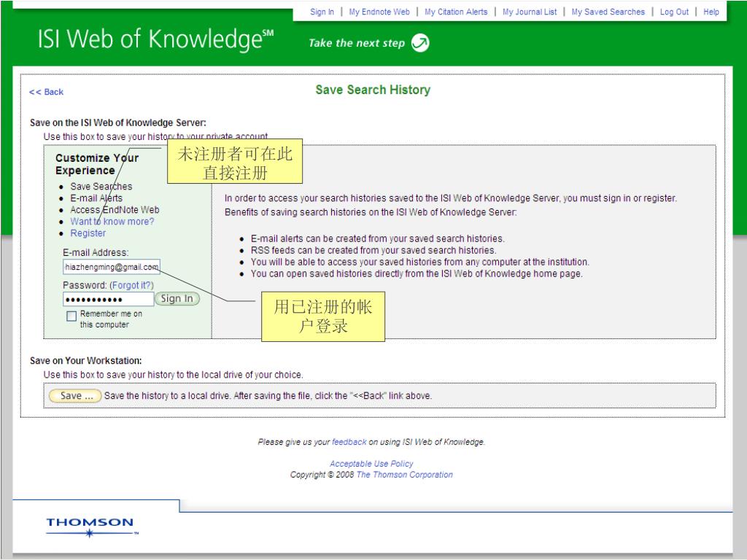This screenshot has height=560, width=747.
Task: Open Sign In from top navigation
Action: click(x=322, y=12)
